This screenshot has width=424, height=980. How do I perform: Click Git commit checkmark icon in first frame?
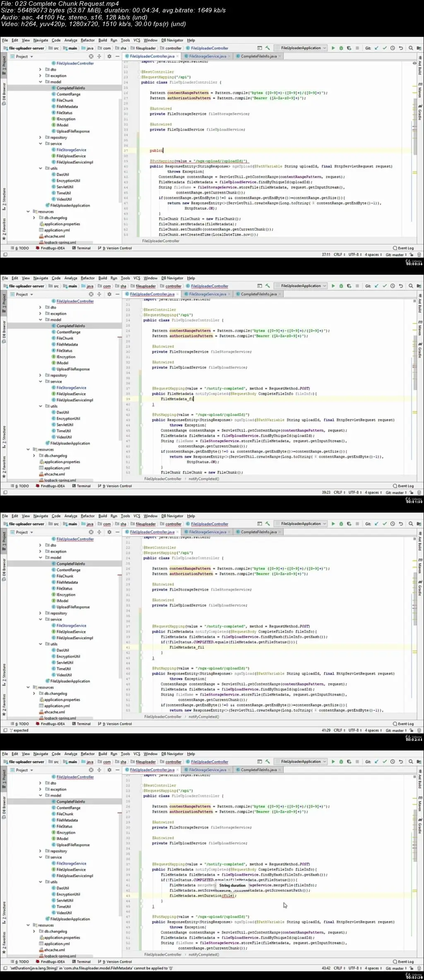point(385,48)
